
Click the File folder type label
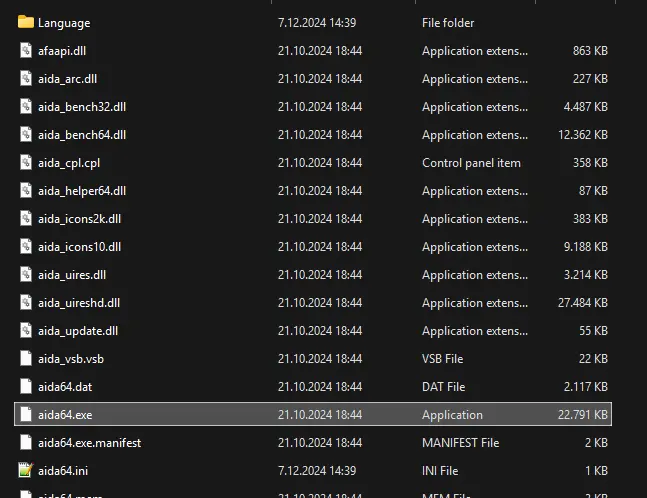coord(448,23)
